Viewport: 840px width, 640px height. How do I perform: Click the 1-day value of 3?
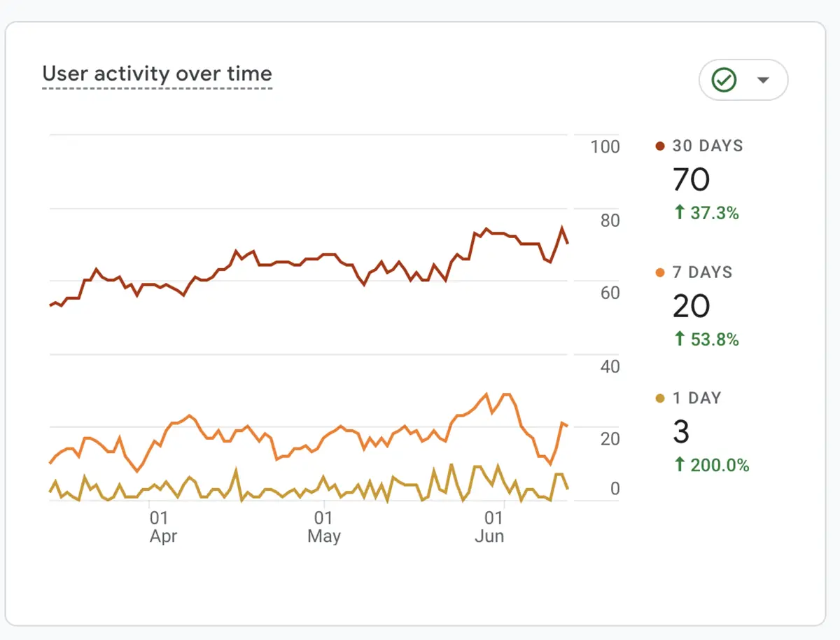[681, 432]
